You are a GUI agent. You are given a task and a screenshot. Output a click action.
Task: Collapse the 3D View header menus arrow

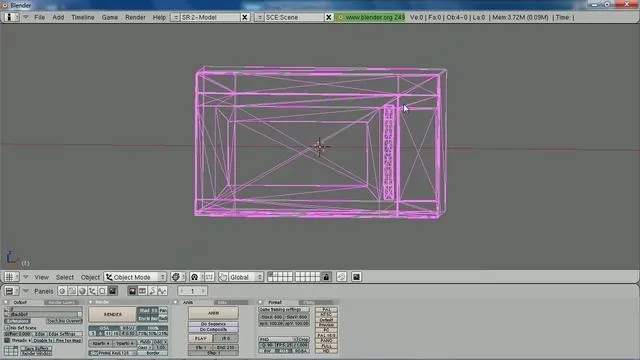click(26, 277)
